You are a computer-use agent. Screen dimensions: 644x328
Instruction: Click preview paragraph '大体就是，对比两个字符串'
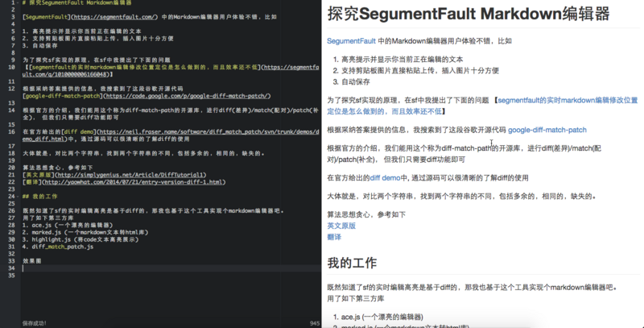460,197
